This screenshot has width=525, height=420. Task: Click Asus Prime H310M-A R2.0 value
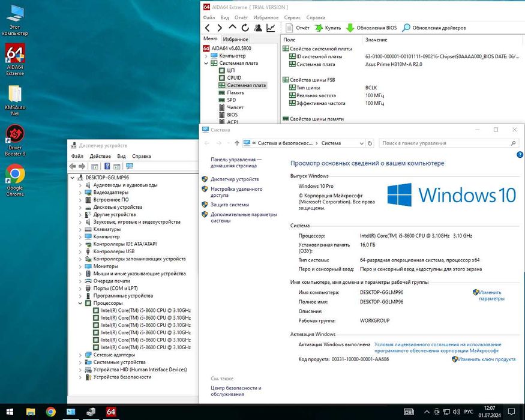pyautogui.click(x=394, y=64)
